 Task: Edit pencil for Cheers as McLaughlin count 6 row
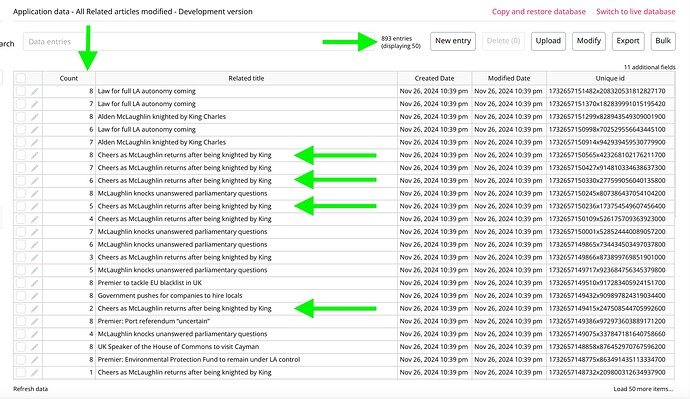34,180
